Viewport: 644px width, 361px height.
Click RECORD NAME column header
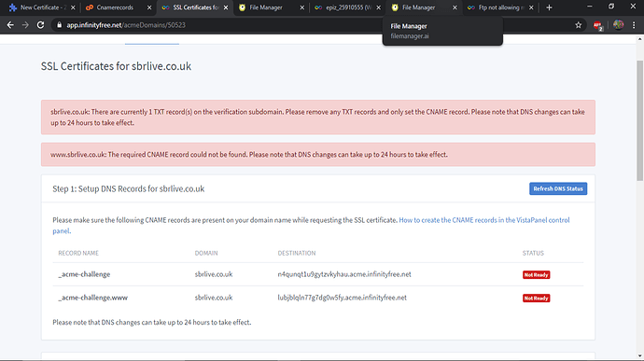pos(78,253)
